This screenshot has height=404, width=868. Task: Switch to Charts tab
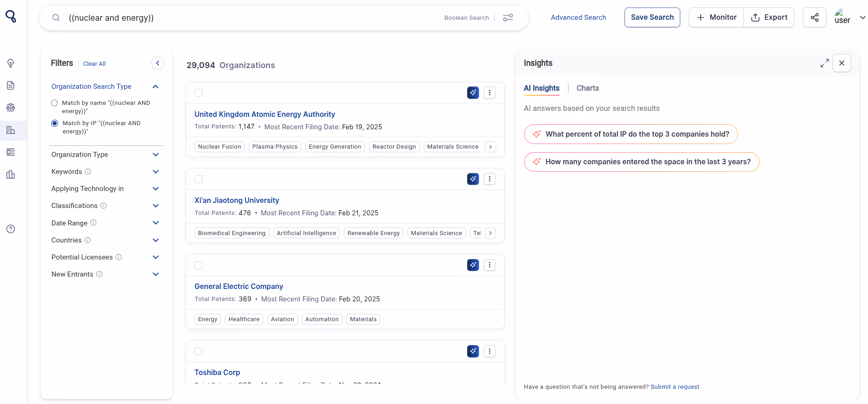pyautogui.click(x=588, y=88)
